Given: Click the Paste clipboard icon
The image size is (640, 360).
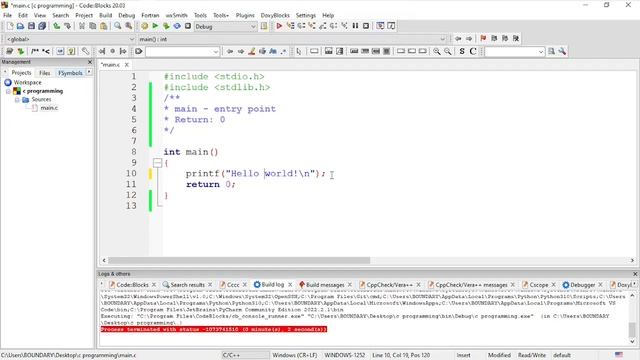Looking at the screenshot, I should 104,26.
